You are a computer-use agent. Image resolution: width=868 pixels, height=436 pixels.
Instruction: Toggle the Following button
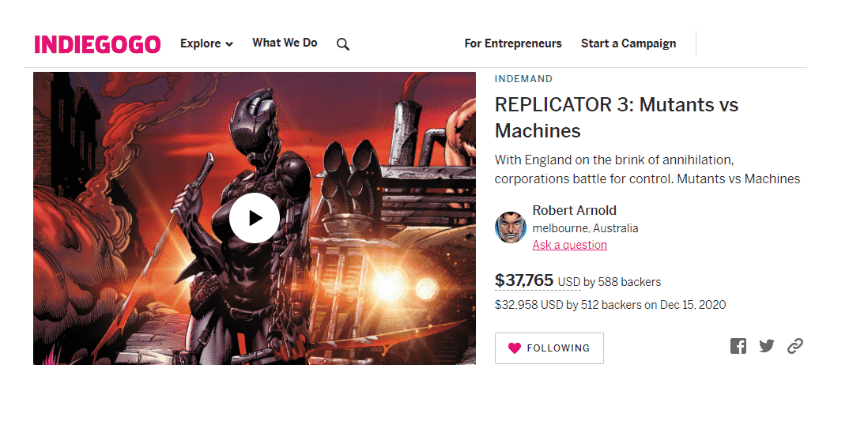tap(549, 348)
